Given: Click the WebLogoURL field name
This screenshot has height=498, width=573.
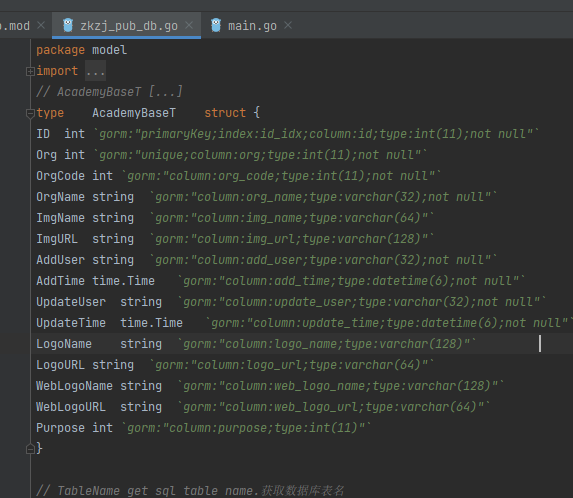Looking at the screenshot, I should click(x=71, y=407).
